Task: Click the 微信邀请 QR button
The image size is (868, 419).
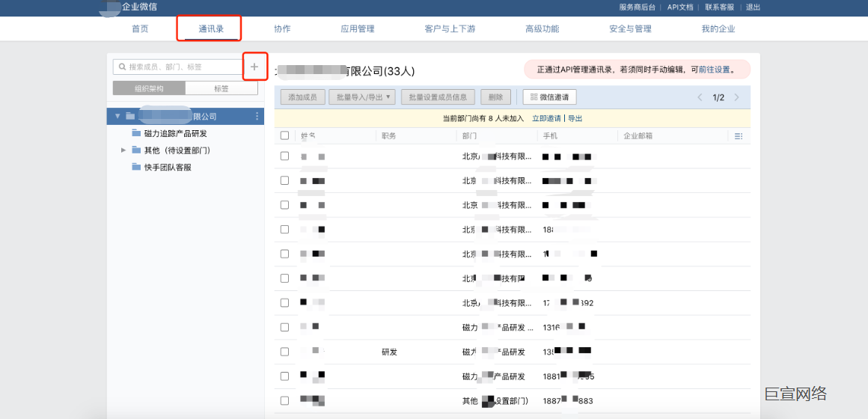Action: [549, 97]
